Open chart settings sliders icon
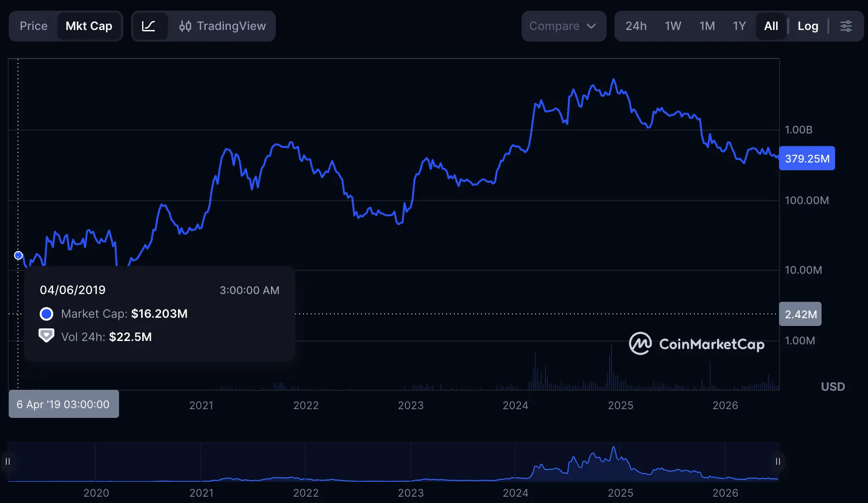This screenshot has height=503, width=868. click(x=846, y=26)
